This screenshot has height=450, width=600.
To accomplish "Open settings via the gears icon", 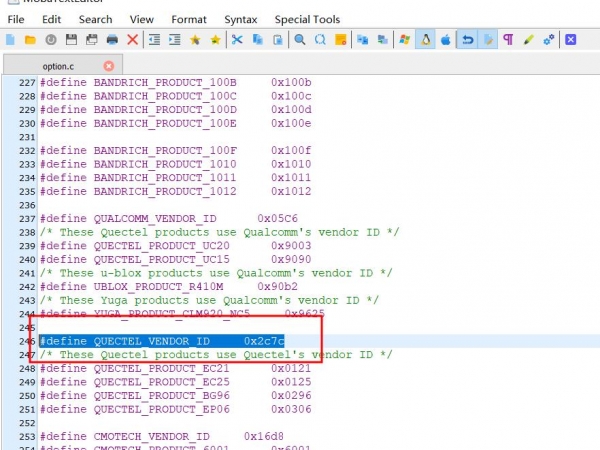I will 549,40.
